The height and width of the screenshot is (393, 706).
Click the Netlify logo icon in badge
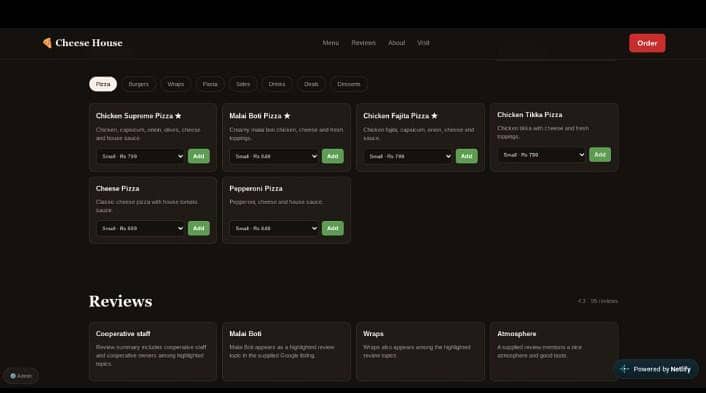(625, 369)
